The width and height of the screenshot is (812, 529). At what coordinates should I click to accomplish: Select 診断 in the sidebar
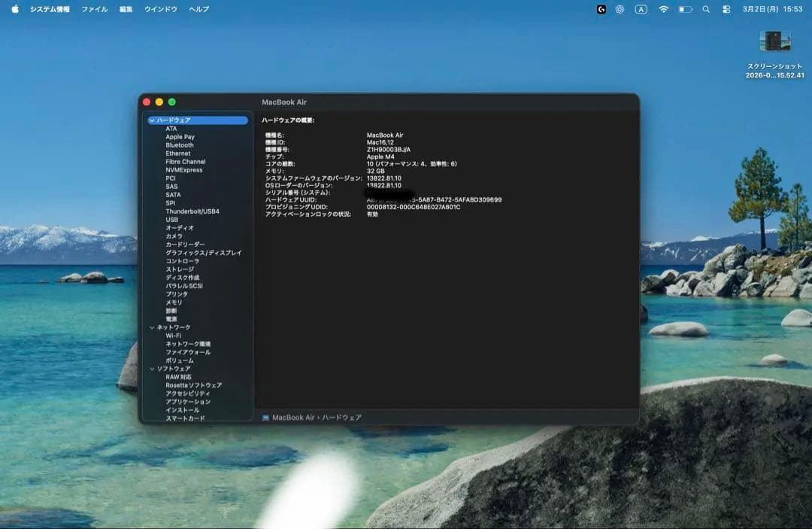[171, 311]
